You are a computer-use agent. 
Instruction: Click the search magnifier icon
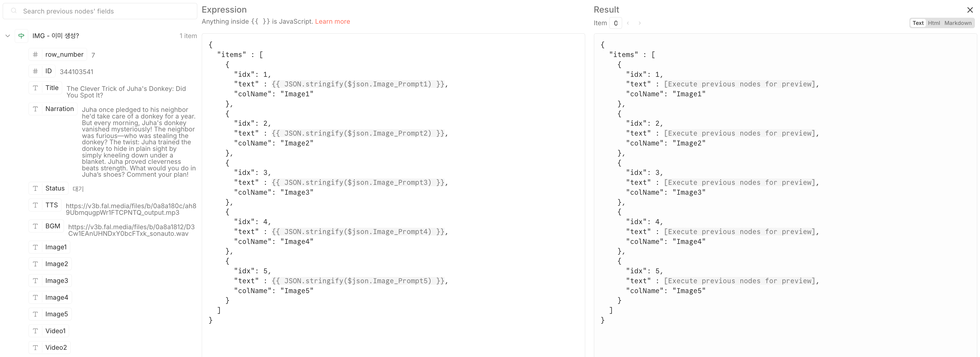point(14,11)
